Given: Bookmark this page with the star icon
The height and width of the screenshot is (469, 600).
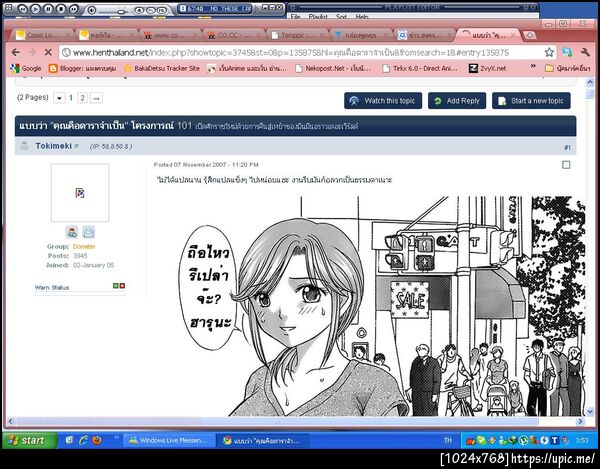Looking at the screenshot, I should pos(549,52).
